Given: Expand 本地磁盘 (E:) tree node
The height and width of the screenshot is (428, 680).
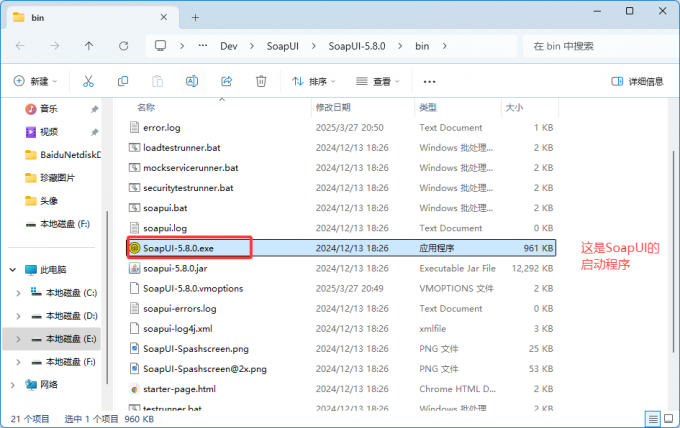Looking at the screenshot, I should (x=18, y=339).
